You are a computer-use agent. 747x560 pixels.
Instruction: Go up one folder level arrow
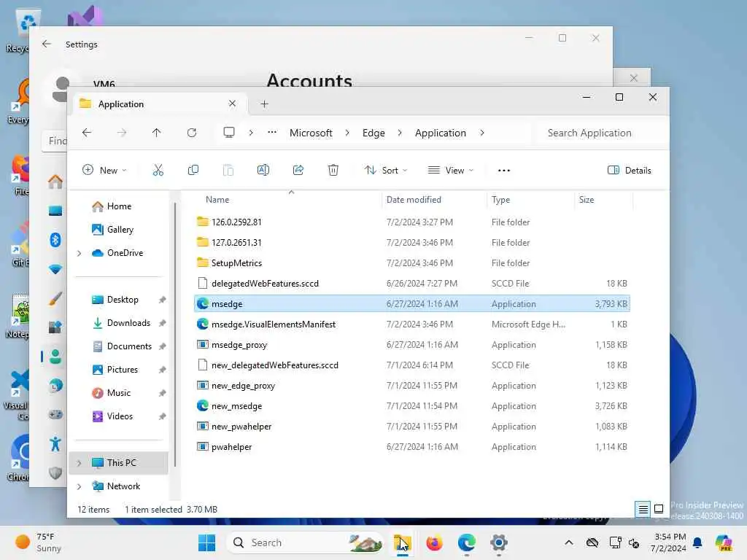pyautogui.click(x=156, y=133)
